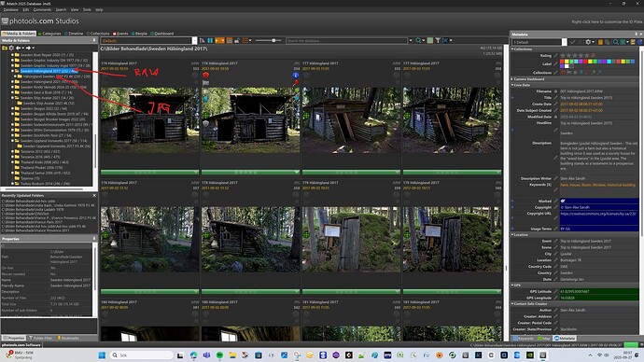Navigate forward with the right arrow icon
This screenshot has width=644, height=362.
click(x=28, y=48)
